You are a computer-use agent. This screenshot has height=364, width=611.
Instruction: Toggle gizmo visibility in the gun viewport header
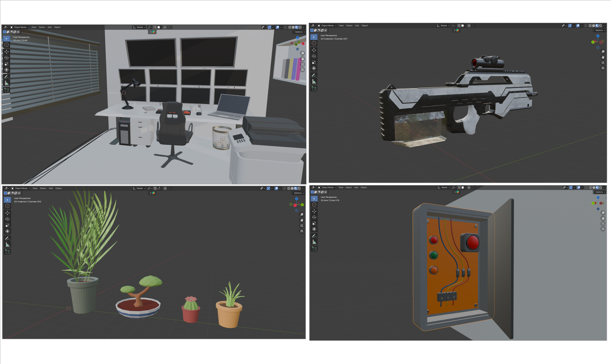[x=570, y=26]
